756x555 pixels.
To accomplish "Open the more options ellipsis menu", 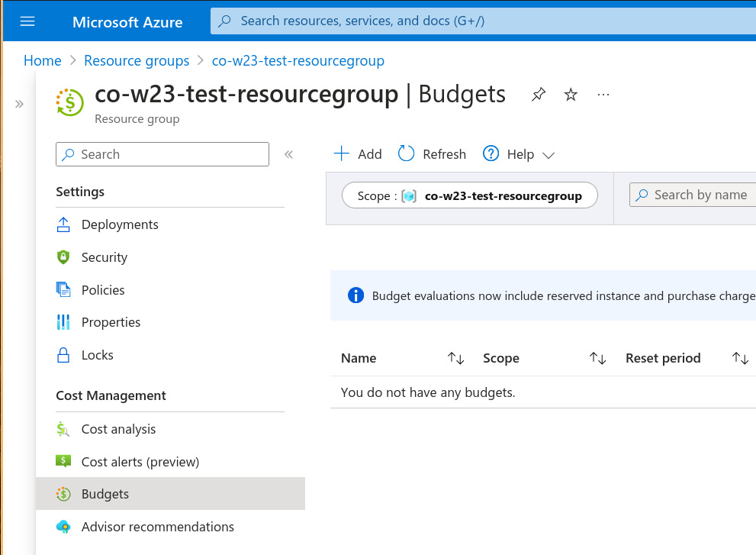I will tap(603, 94).
